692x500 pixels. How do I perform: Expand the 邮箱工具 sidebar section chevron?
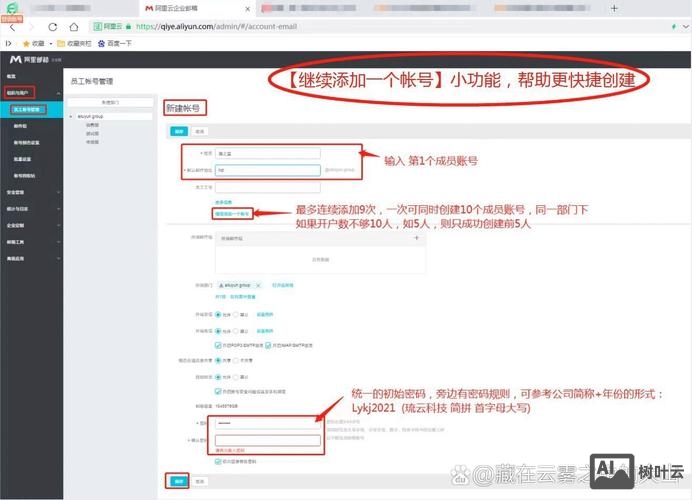tap(58, 242)
